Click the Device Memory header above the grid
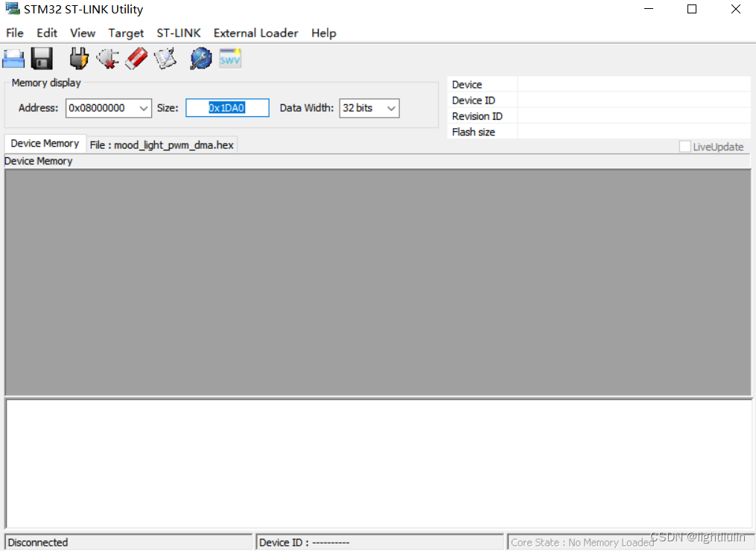756x551 pixels. coord(38,161)
